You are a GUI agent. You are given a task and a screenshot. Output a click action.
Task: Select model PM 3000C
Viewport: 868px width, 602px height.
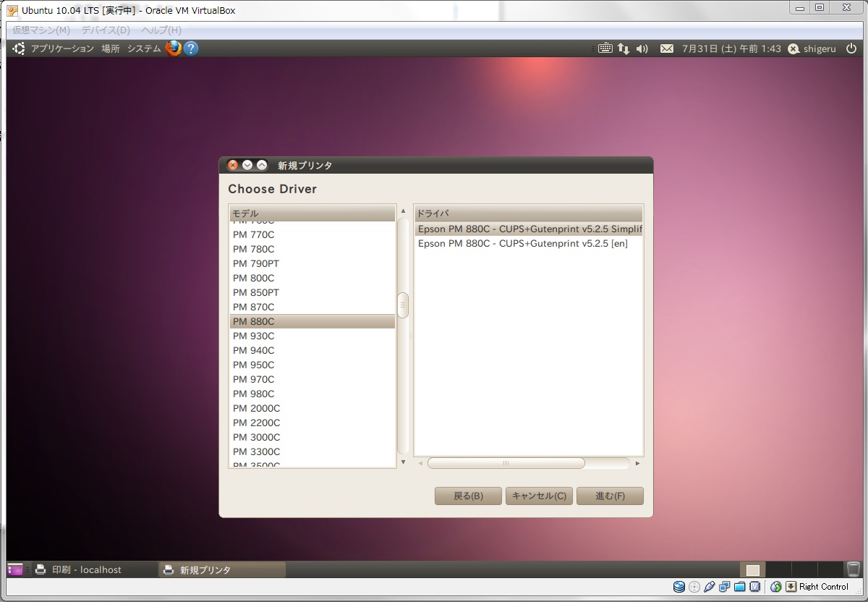click(312, 437)
